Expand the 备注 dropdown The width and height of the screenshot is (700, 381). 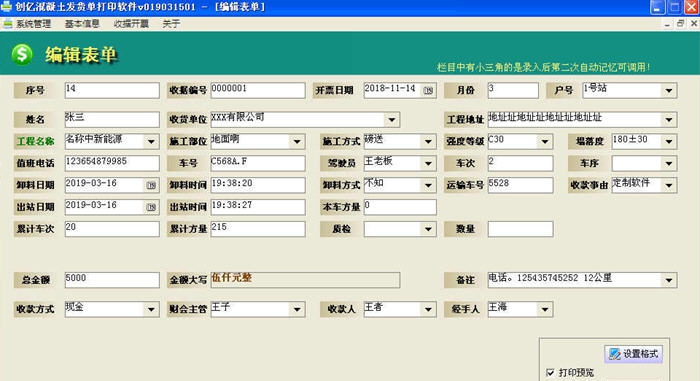pos(668,280)
